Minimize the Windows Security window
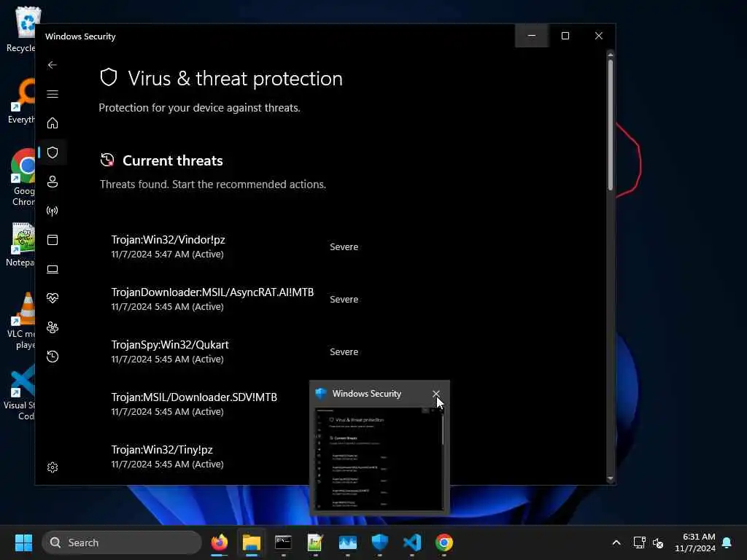Image resolution: width=747 pixels, height=560 pixels. click(x=532, y=36)
